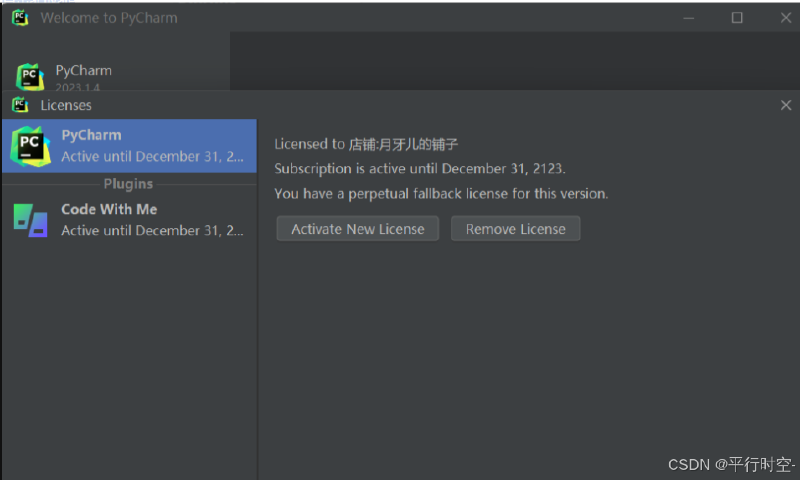Screen dimensions: 800x480
Task: Click 'Active until December 31' under Code With Me
Action: point(152,231)
